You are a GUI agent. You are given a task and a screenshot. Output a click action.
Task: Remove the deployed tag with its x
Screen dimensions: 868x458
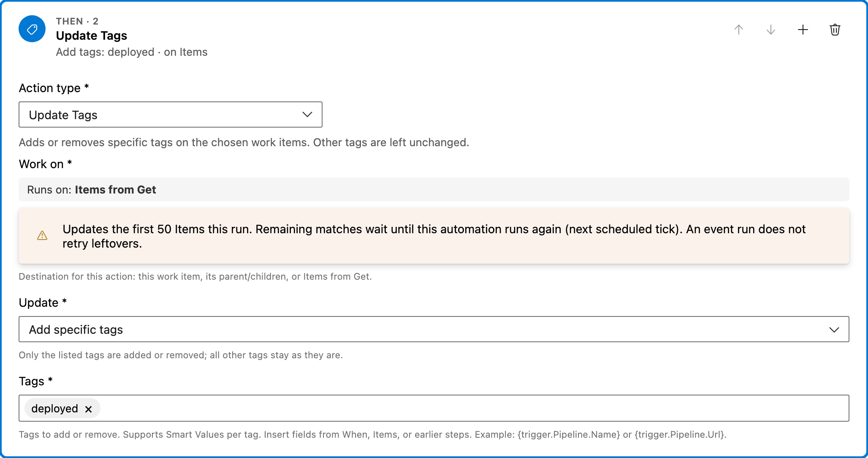point(88,409)
